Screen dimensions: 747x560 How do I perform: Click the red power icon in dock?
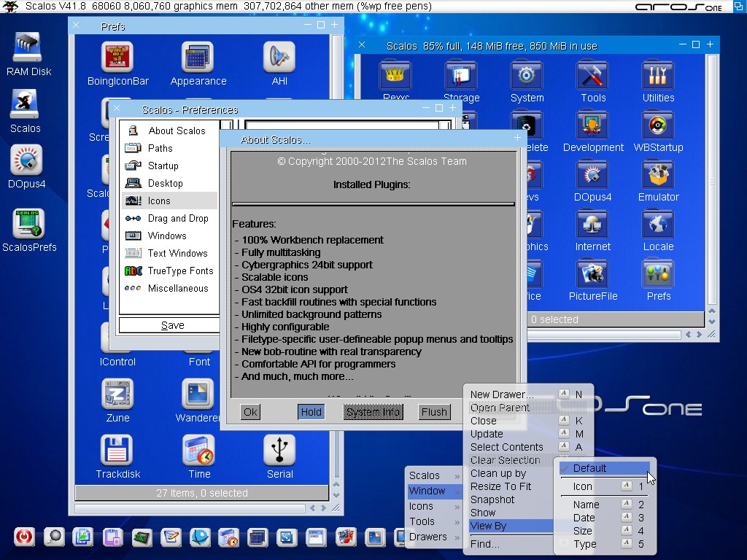(24, 537)
